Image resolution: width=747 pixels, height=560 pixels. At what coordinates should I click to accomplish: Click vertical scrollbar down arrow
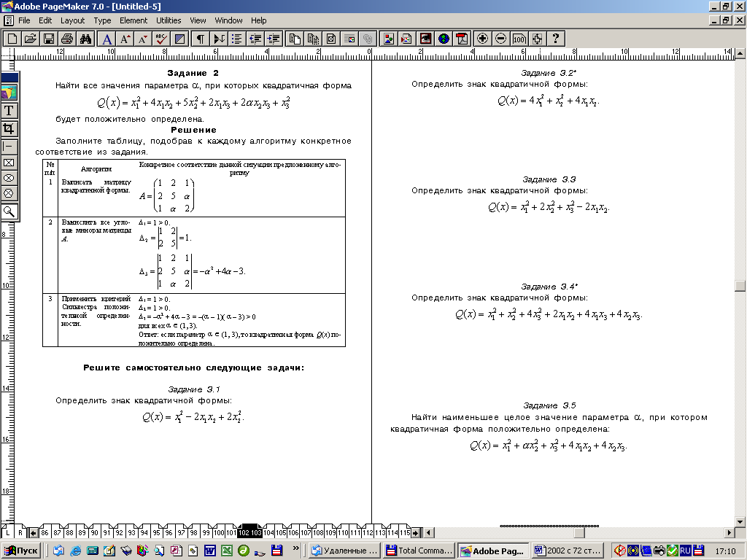[x=740, y=522]
